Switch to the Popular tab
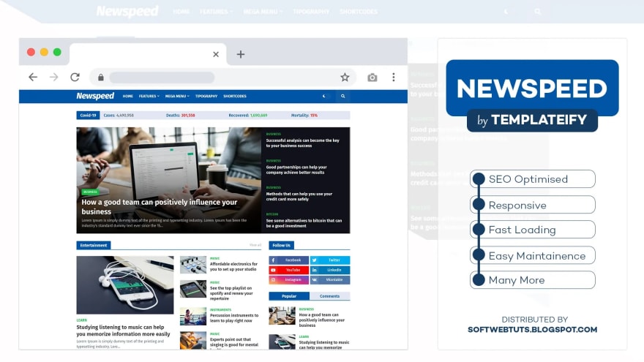The width and height of the screenshot is (644, 362). (x=289, y=296)
